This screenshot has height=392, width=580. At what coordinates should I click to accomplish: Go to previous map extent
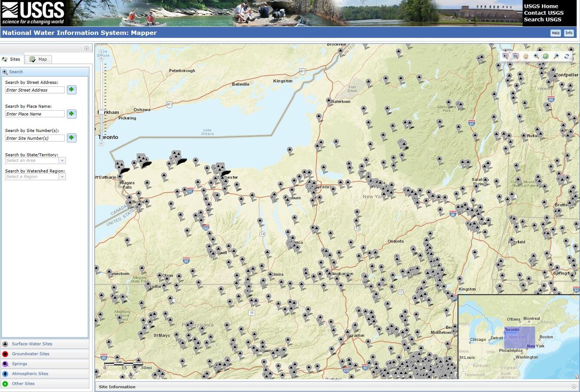coord(536,56)
